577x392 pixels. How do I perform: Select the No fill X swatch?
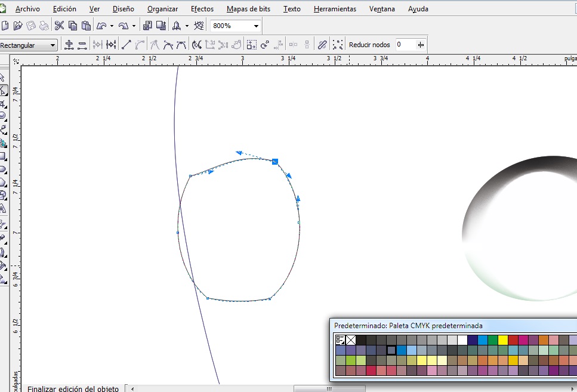[x=351, y=340]
